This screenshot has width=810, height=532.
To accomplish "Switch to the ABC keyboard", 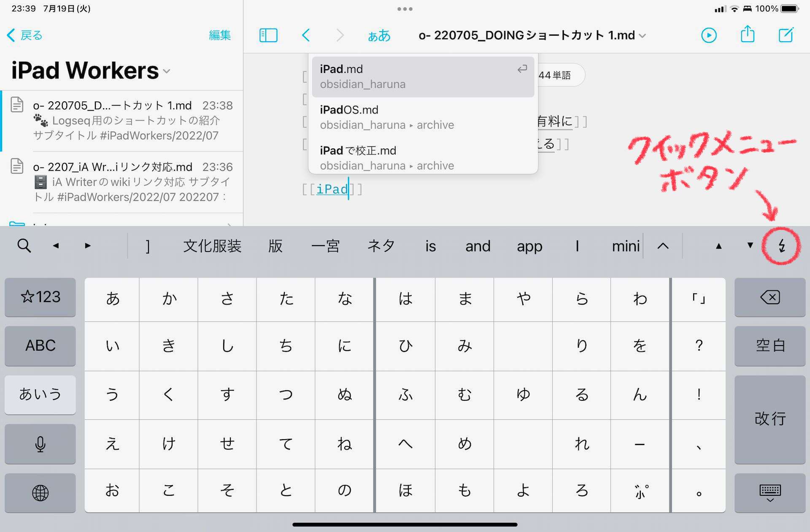I will pos(40,346).
